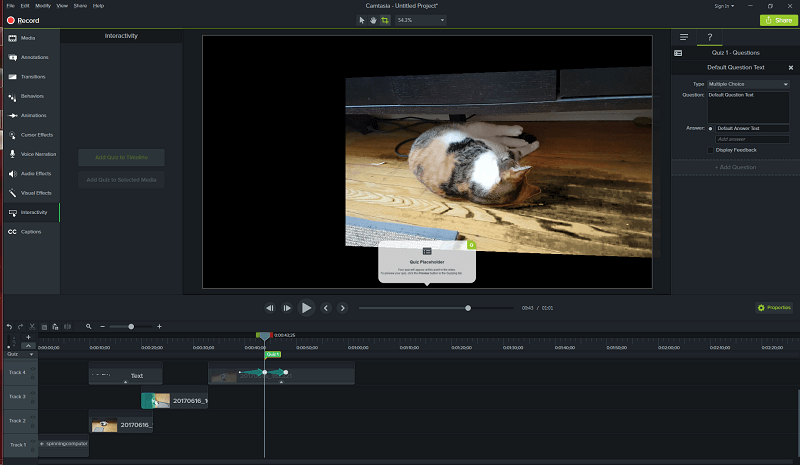The width and height of the screenshot is (800, 465).
Task: Add a new track with plus icon
Action: tap(28, 337)
